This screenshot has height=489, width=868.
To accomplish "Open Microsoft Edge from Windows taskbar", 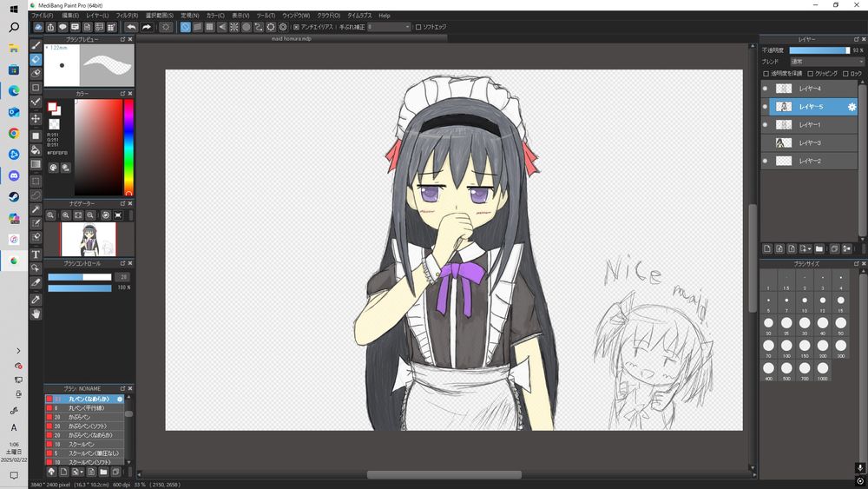I will click(x=14, y=90).
